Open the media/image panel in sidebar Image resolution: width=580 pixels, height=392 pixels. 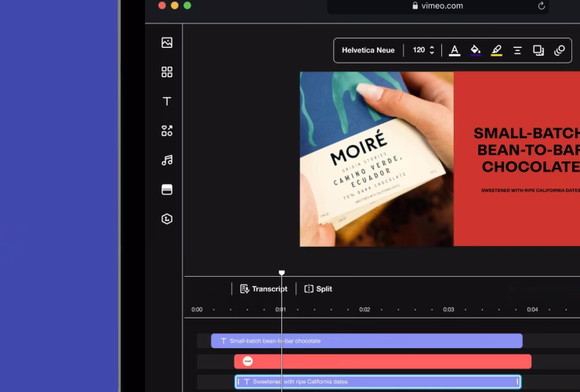[167, 42]
